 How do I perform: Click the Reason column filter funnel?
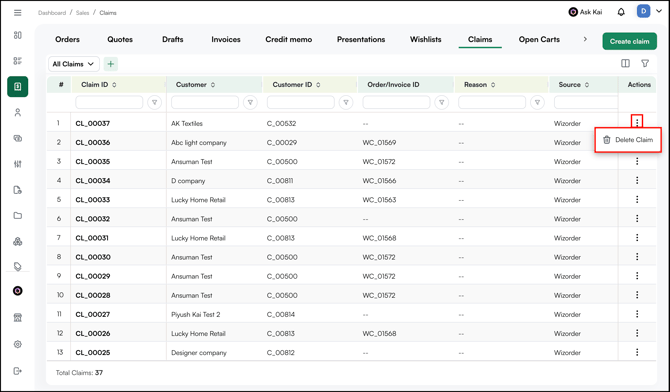click(538, 103)
